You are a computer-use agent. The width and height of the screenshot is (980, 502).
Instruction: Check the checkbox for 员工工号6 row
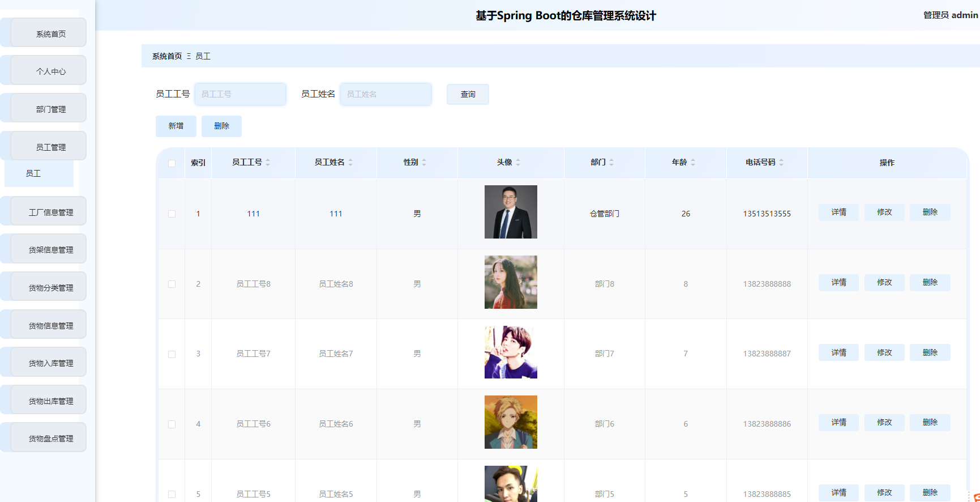(172, 424)
